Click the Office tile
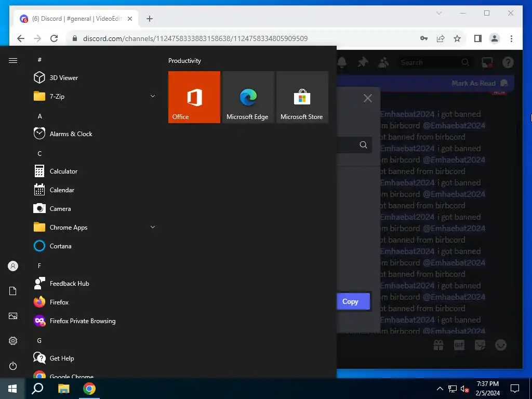Image resolution: width=532 pixels, height=399 pixels. coord(194,97)
